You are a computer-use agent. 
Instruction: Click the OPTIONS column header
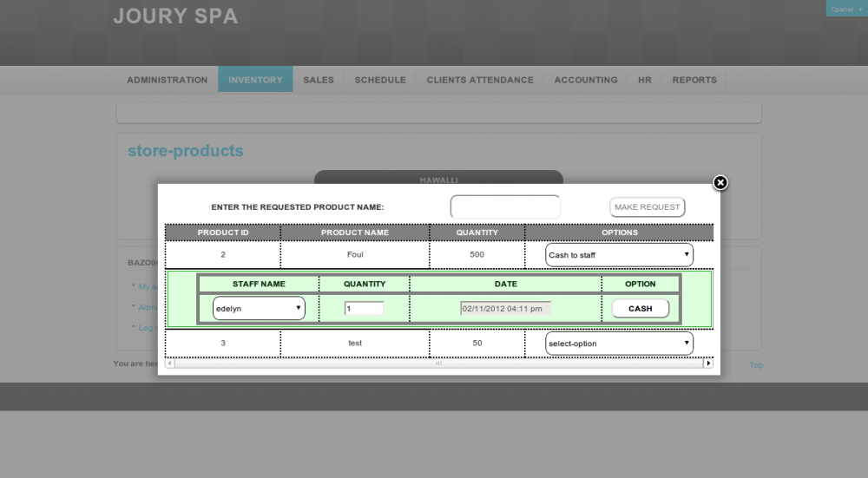click(x=620, y=232)
